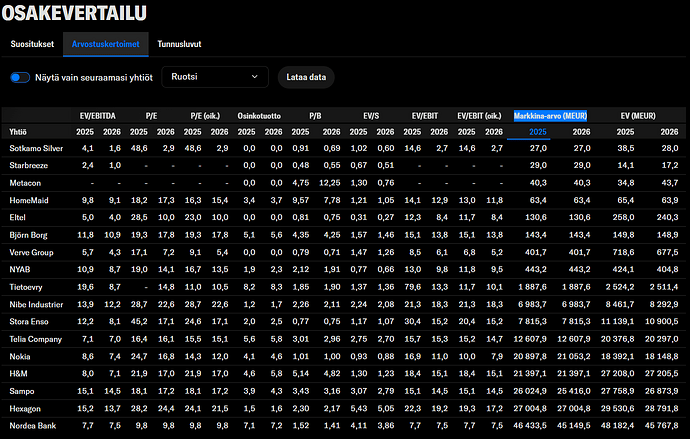Open the Ruotsi country dropdown
Image resolution: width=690 pixels, height=439 pixels.
tap(216, 77)
